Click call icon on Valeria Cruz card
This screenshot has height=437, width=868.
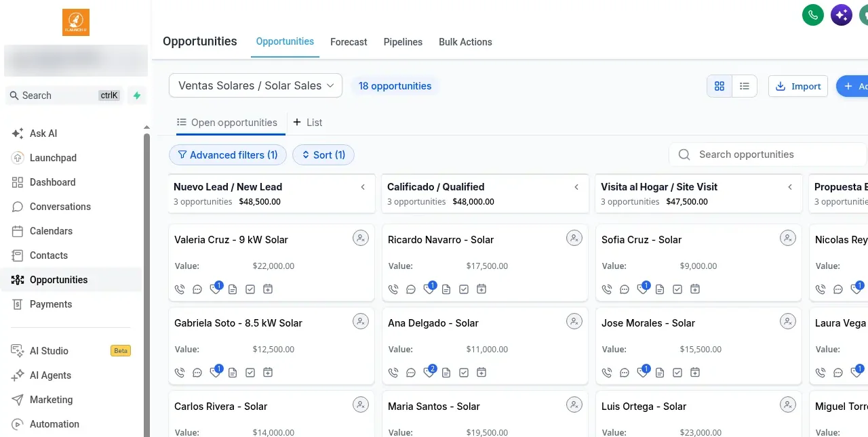[180, 289]
